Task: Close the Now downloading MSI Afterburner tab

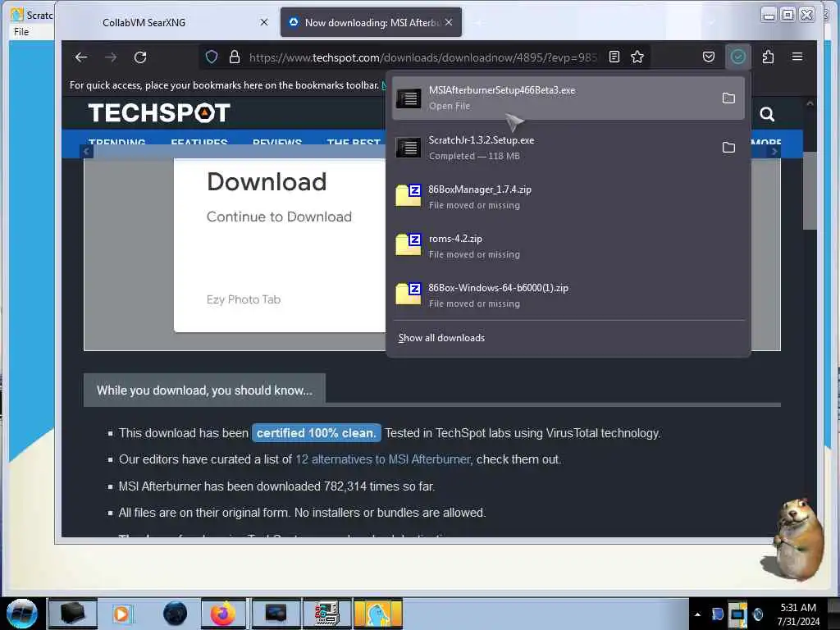Action: (x=449, y=22)
